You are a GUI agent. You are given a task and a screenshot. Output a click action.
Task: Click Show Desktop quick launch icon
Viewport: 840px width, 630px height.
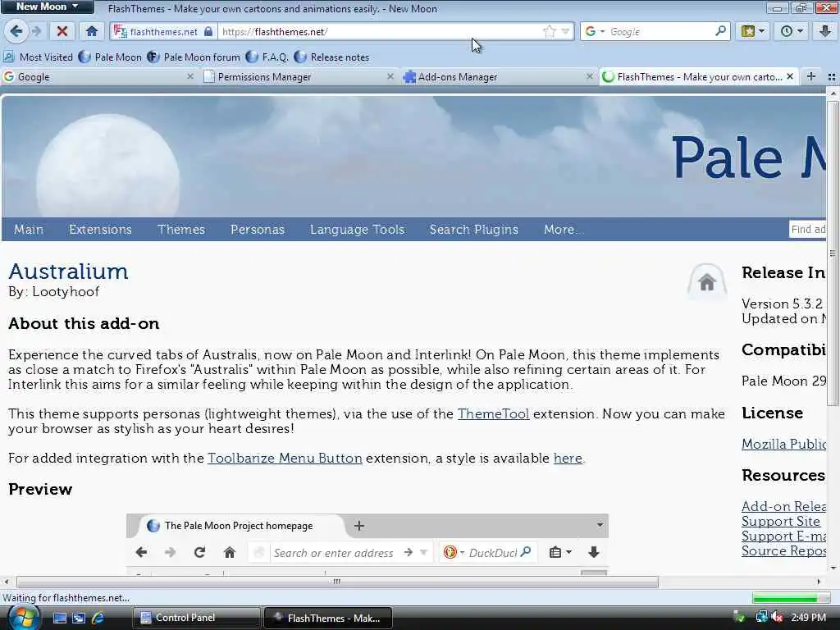click(59, 618)
